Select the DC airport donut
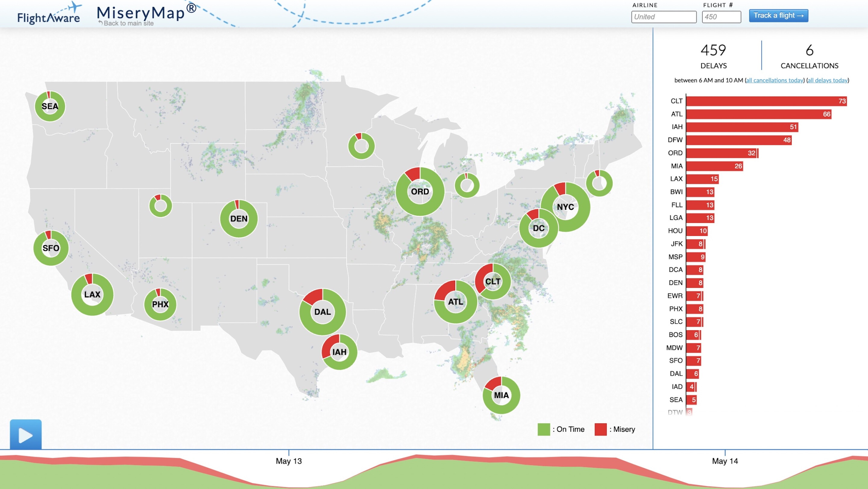This screenshot has width=868, height=489. pyautogui.click(x=539, y=228)
